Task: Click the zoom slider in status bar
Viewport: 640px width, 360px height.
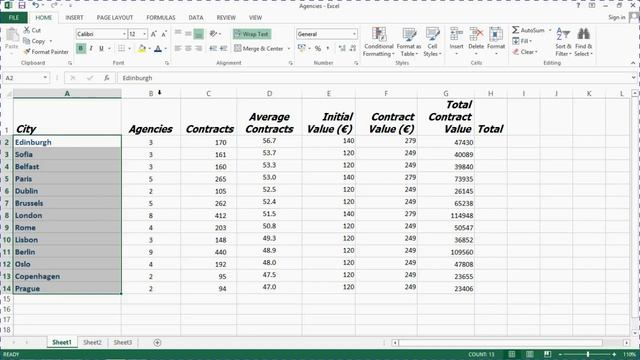Action: point(587,354)
